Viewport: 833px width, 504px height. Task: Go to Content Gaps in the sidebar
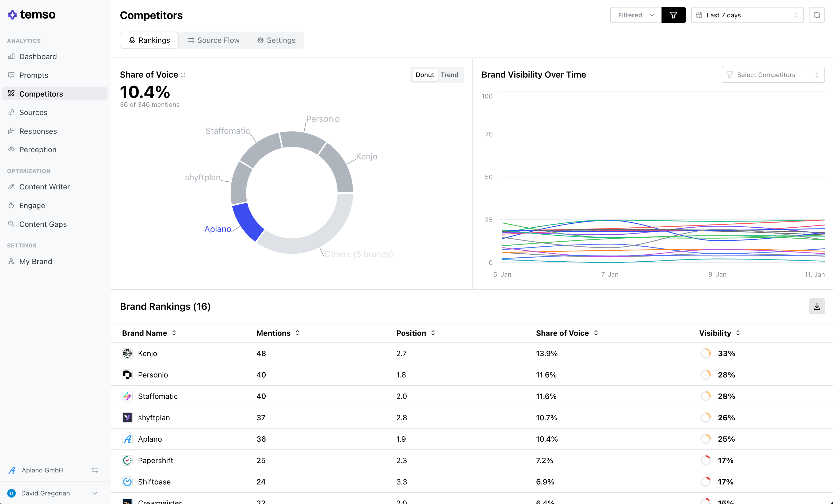(43, 224)
